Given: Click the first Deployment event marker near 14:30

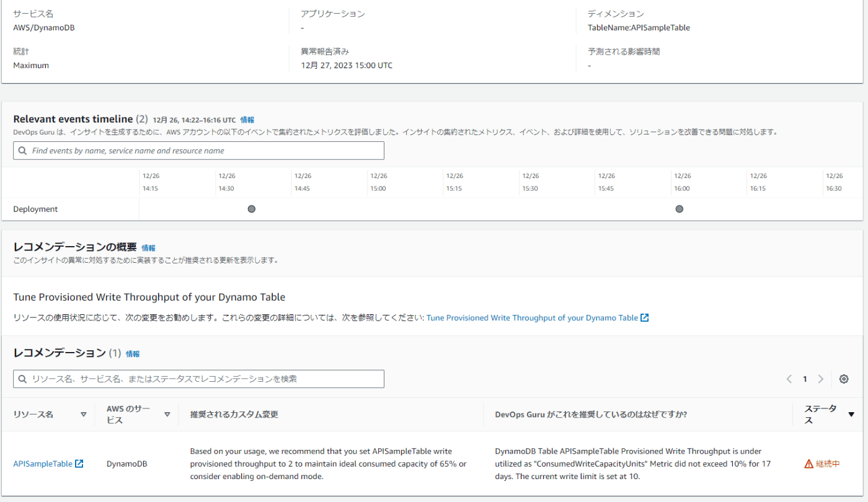Looking at the screenshot, I should tap(251, 209).
